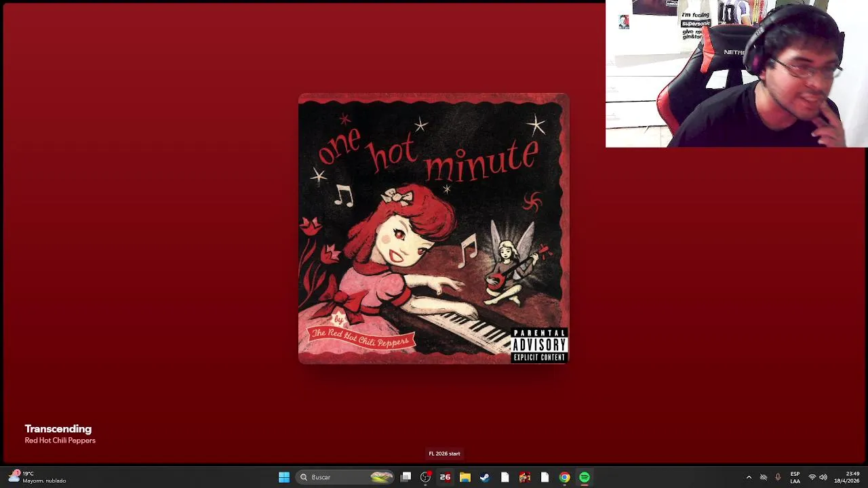
Task: Open OBS Studio from the taskbar
Action: 425,477
